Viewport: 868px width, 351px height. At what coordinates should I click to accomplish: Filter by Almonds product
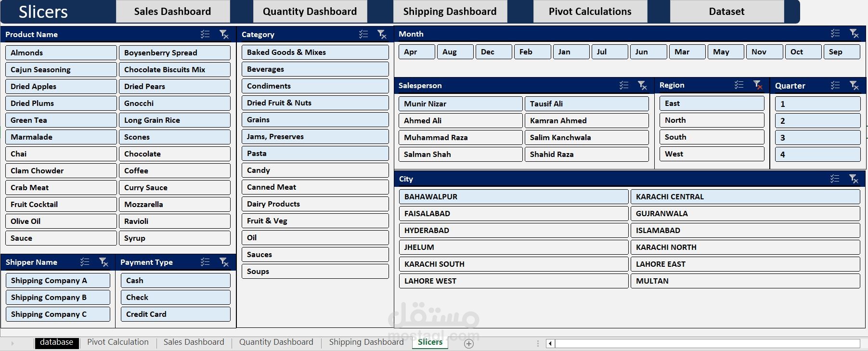(61, 52)
